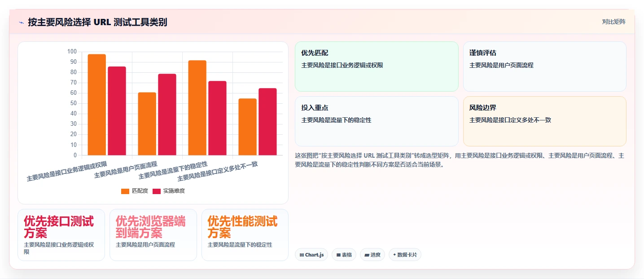This screenshot has height=279, width=644.
Task: Click the page title 按主要风险选择 URL 测试工具类别
Action: click(x=97, y=22)
